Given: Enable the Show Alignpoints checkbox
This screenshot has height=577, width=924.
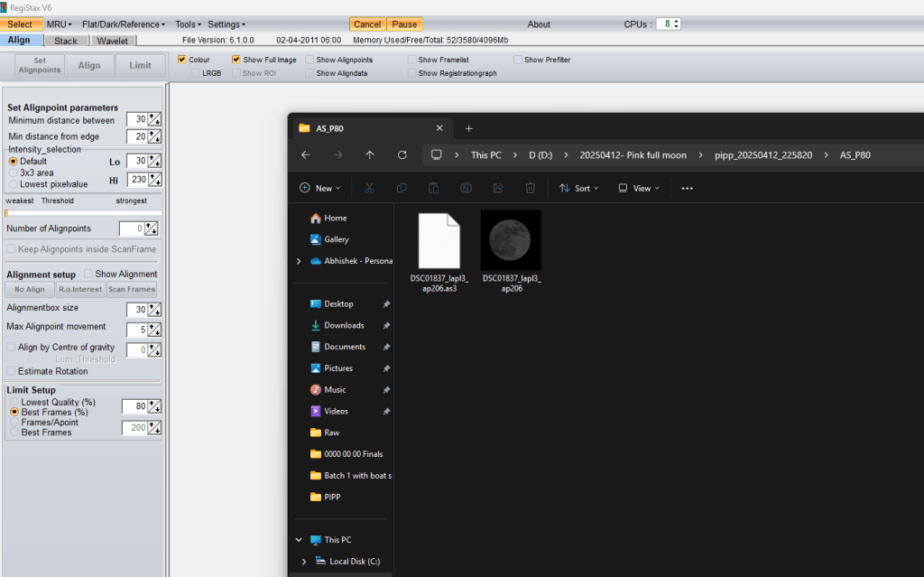Looking at the screenshot, I should pos(310,60).
